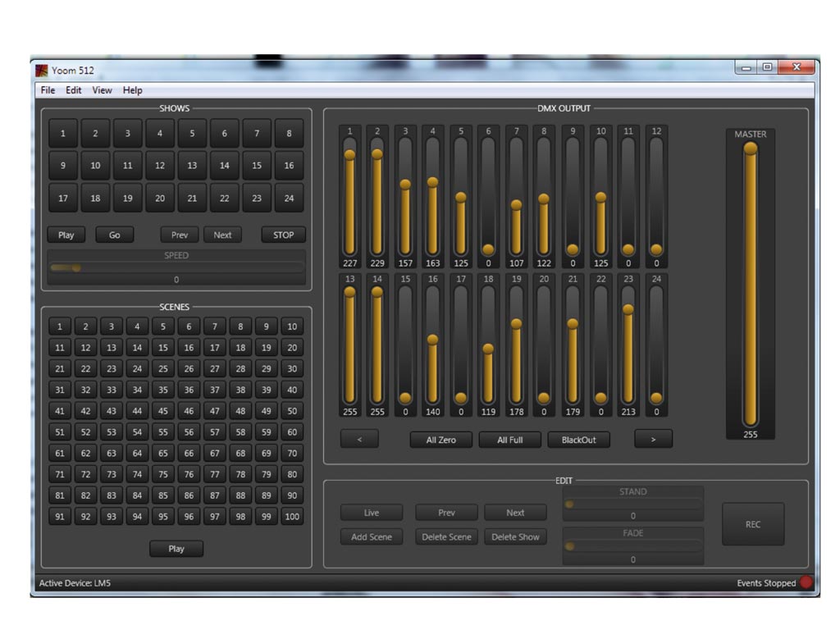840x630 pixels.
Task: Click the MASTER fader handle
Action: 750,148
